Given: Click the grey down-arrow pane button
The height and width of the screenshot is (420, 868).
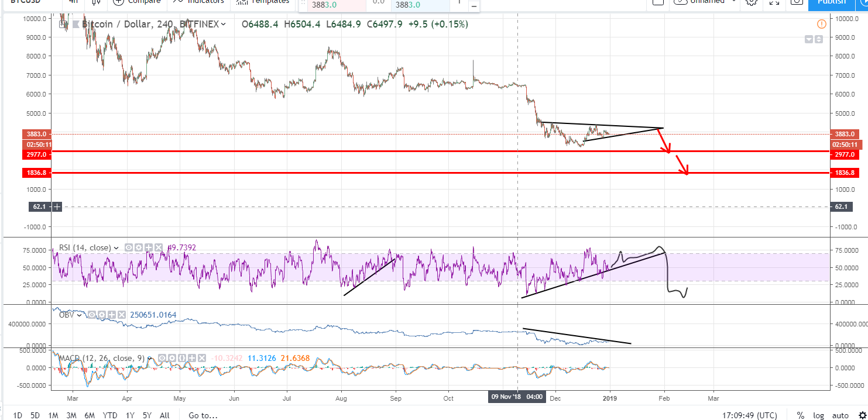Looking at the screenshot, I should (x=809, y=39).
